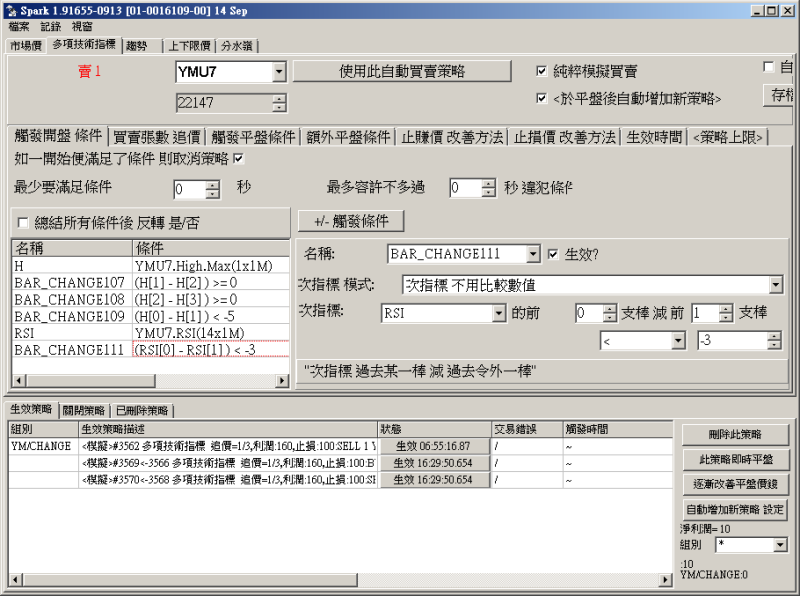The width and height of the screenshot is (800, 596).
Task: Select BAR_CHANGE109 row in conditions list
Action: [x=70, y=316]
